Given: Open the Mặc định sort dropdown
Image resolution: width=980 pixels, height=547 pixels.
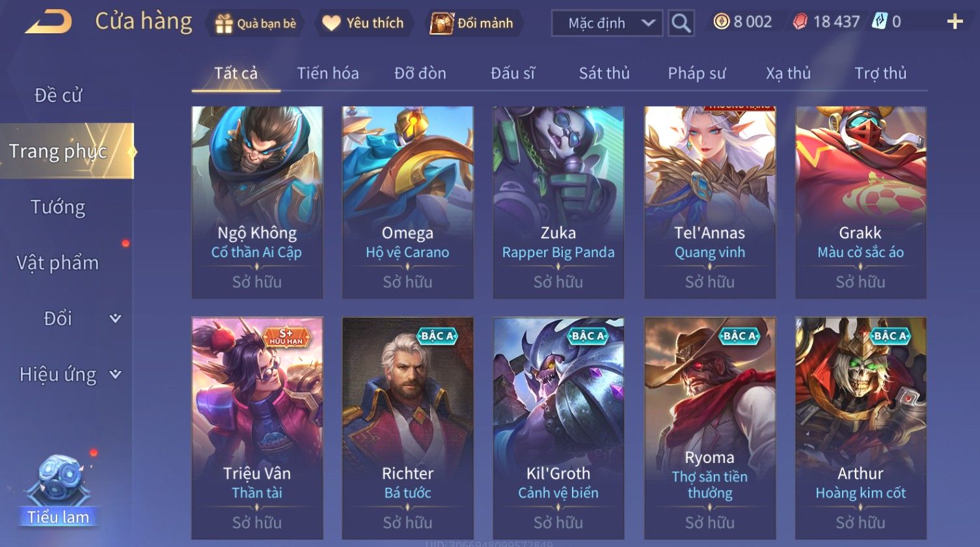Looking at the screenshot, I should [607, 23].
